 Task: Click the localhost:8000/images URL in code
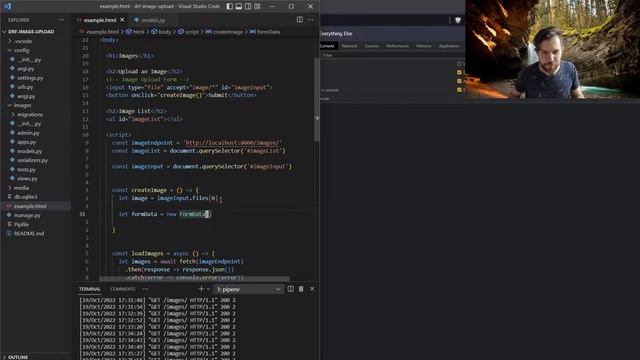(x=232, y=143)
